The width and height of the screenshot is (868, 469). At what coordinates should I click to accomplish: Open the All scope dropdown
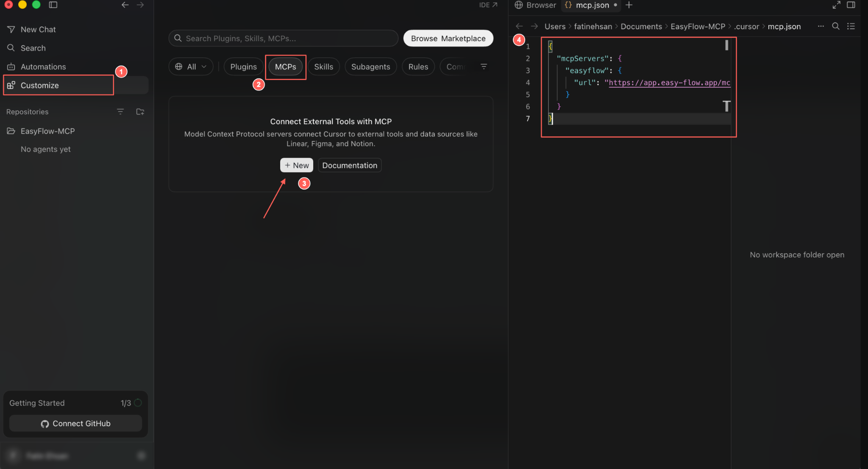pos(191,67)
